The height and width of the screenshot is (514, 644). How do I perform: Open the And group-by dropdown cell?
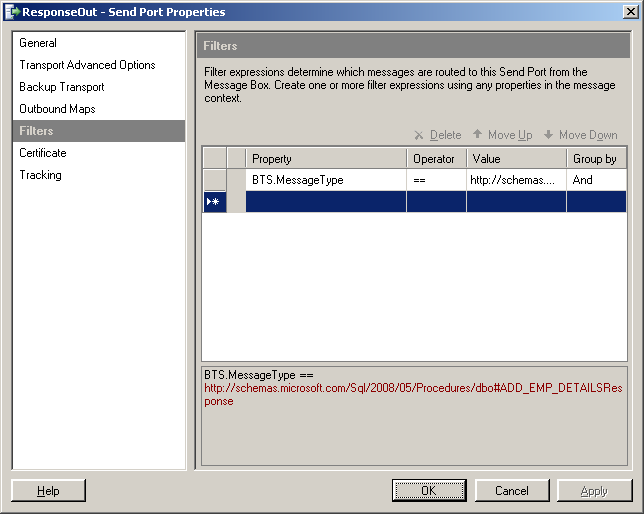[596, 180]
